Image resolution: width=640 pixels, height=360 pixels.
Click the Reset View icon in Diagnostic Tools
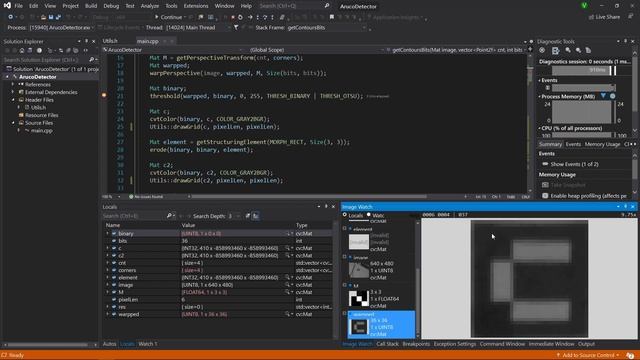(588, 50)
